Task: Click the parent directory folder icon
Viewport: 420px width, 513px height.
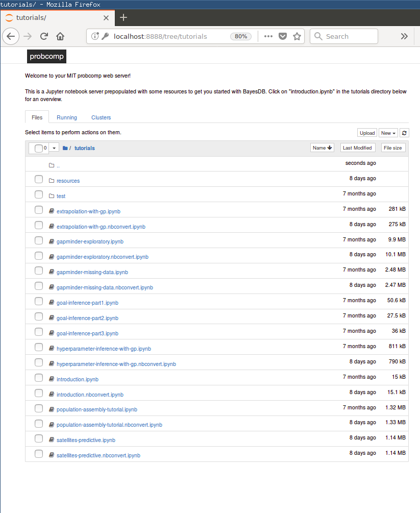Action: [52, 165]
